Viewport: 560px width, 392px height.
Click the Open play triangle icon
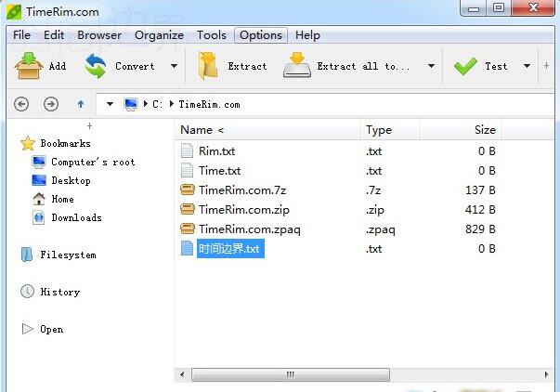pos(28,329)
